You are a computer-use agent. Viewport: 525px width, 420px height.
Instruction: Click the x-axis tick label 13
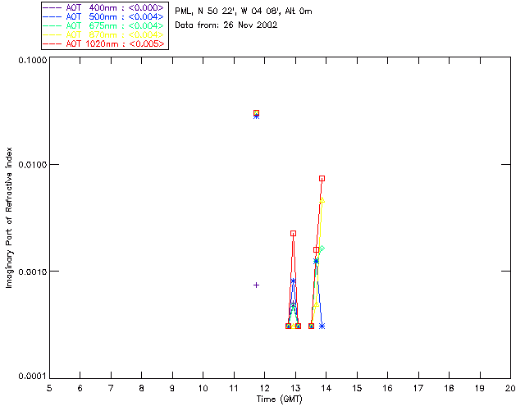(x=295, y=388)
